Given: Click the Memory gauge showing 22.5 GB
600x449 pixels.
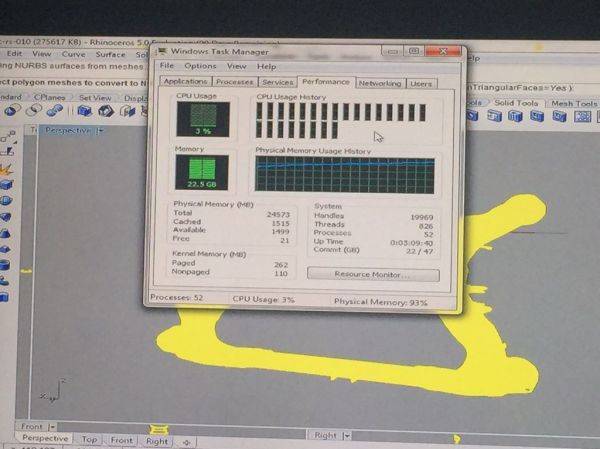Looking at the screenshot, I should tap(202, 172).
